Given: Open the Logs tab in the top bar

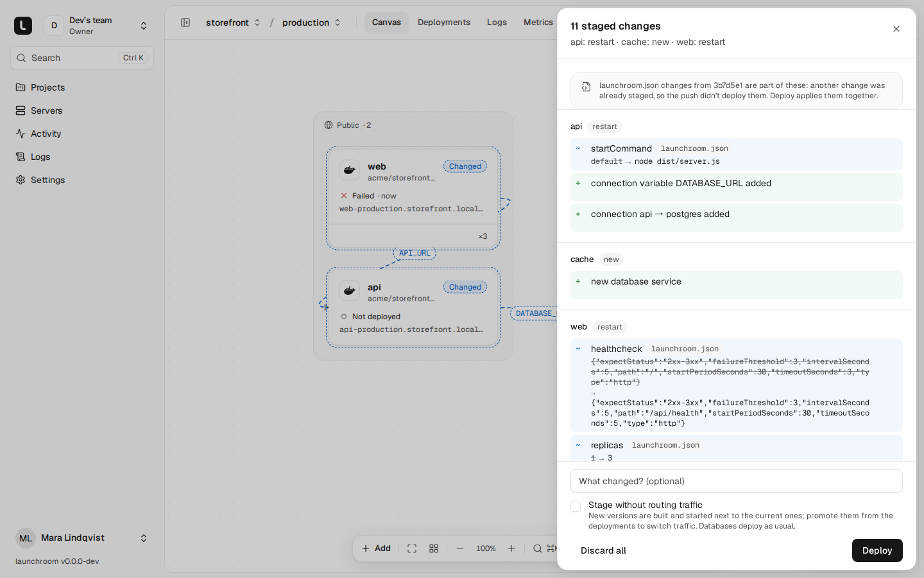Looking at the screenshot, I should pos(497,22).
